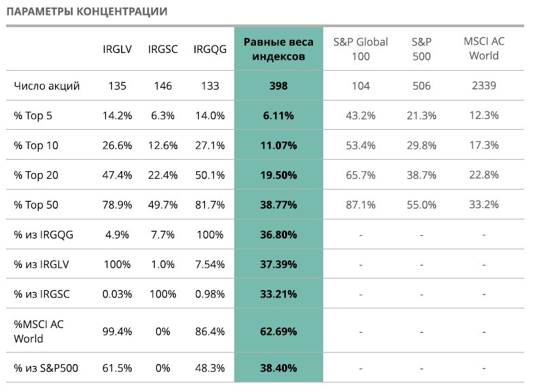This screenshot has width=533, height=392.
Task: Click the bold 398 cell
Action: 278,86
